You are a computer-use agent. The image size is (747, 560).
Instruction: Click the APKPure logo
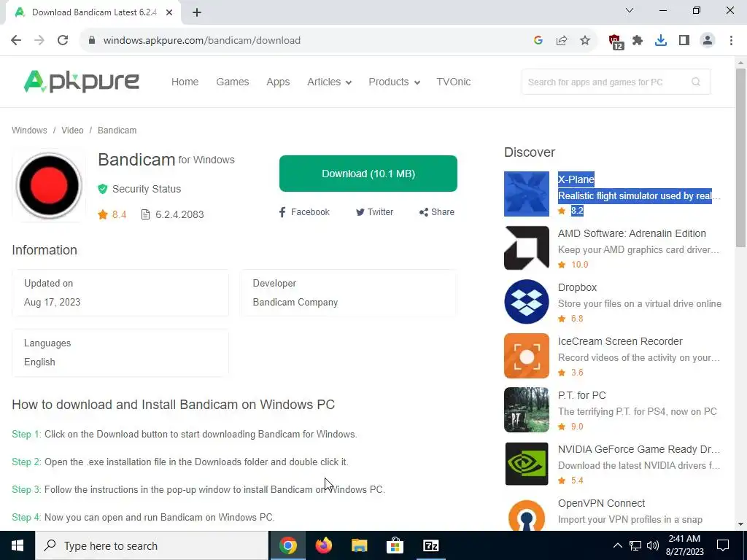tap(82, 82)
